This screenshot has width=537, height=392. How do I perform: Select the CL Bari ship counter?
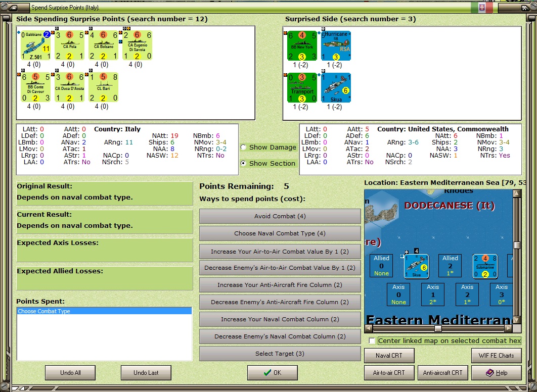tap(104, 87)
